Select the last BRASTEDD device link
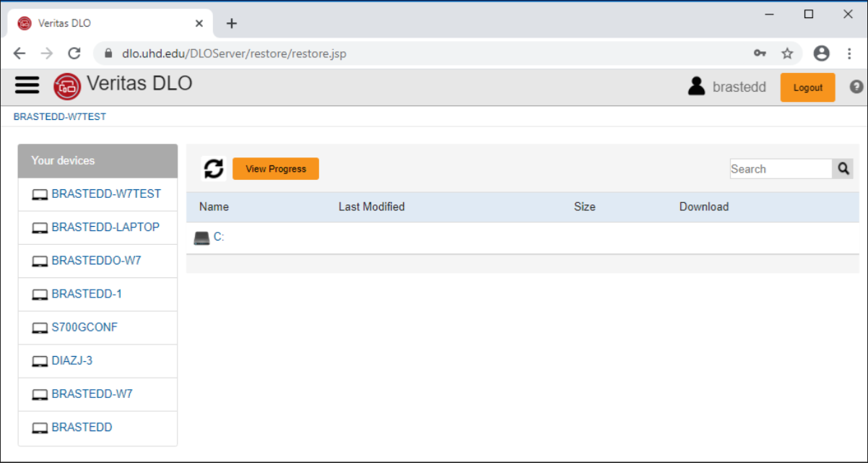Screen dimensions: 868x463 [x=82, y=427]
